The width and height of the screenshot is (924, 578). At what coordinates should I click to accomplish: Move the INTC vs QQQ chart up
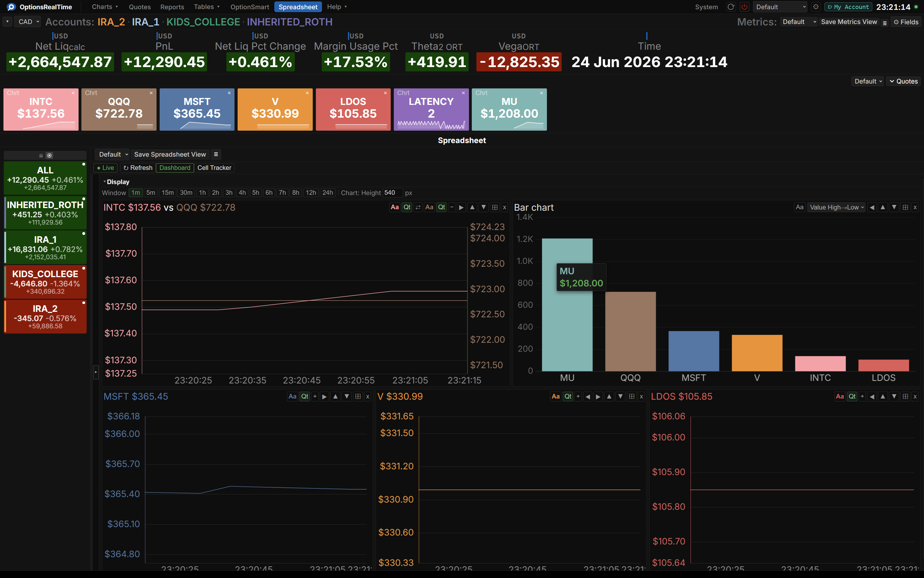pos(472,207)
